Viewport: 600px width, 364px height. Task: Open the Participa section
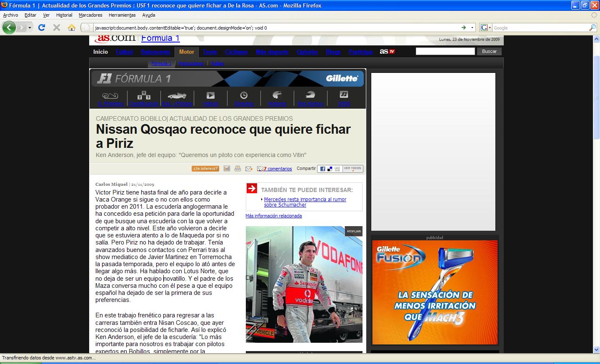360,52
